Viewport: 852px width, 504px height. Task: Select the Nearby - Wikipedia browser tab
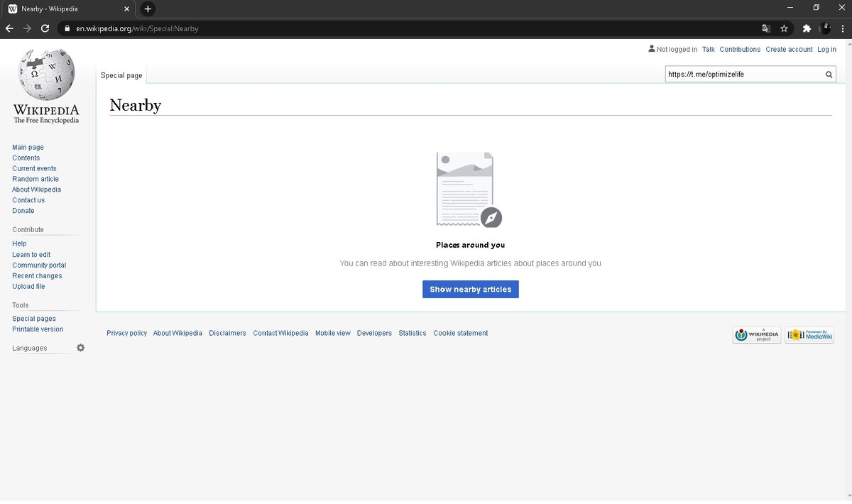pyautogui.click(x=69, y=9)
